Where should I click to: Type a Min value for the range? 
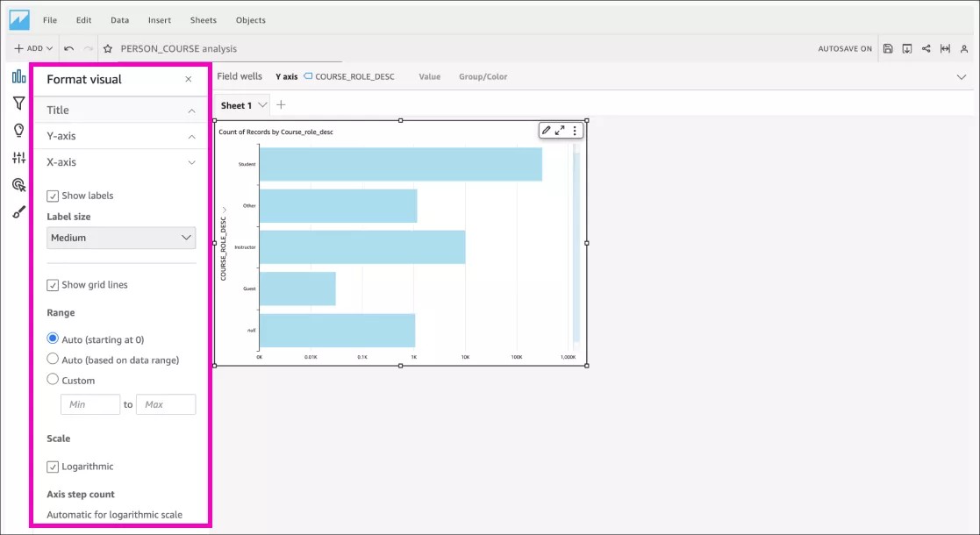(89, 403)
